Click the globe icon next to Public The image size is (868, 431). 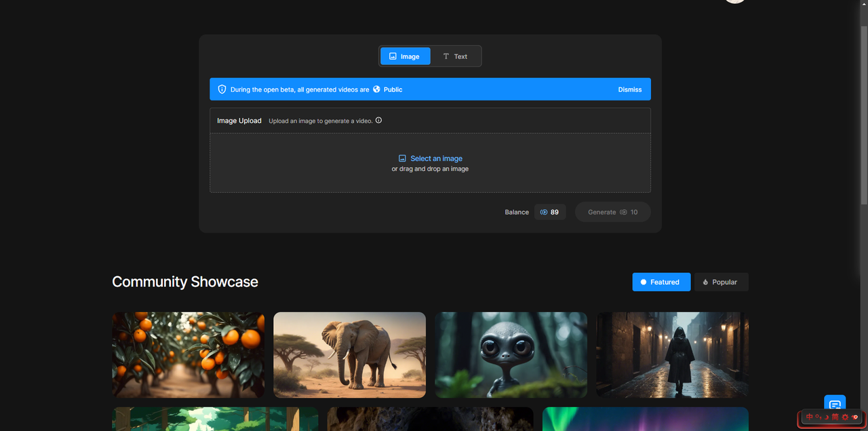pos(376,90)
